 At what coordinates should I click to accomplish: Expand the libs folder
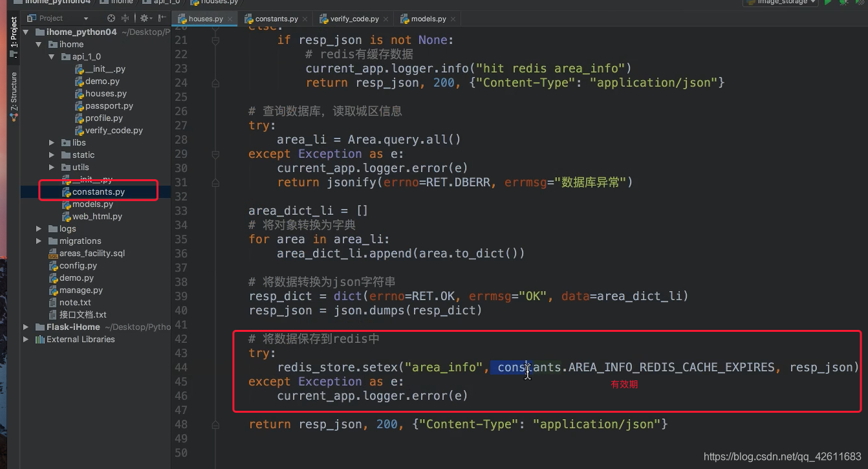click(52, 142)
